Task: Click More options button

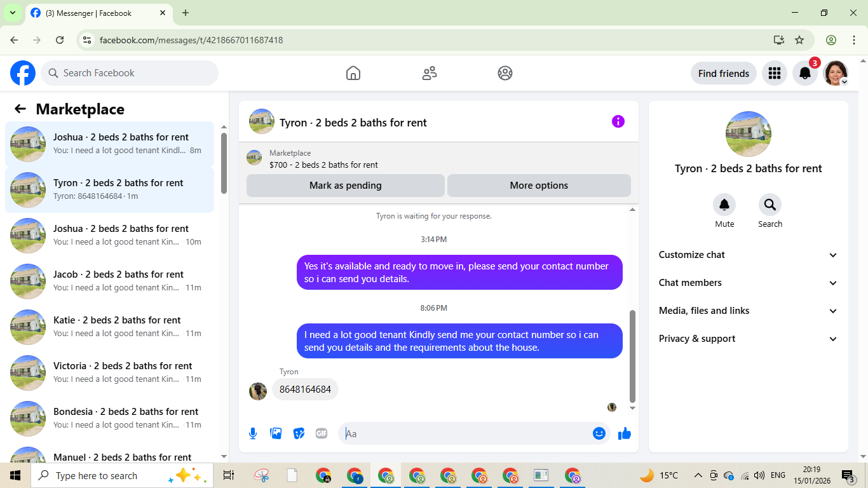Action: pyautogui.click(x=539, y=186)
